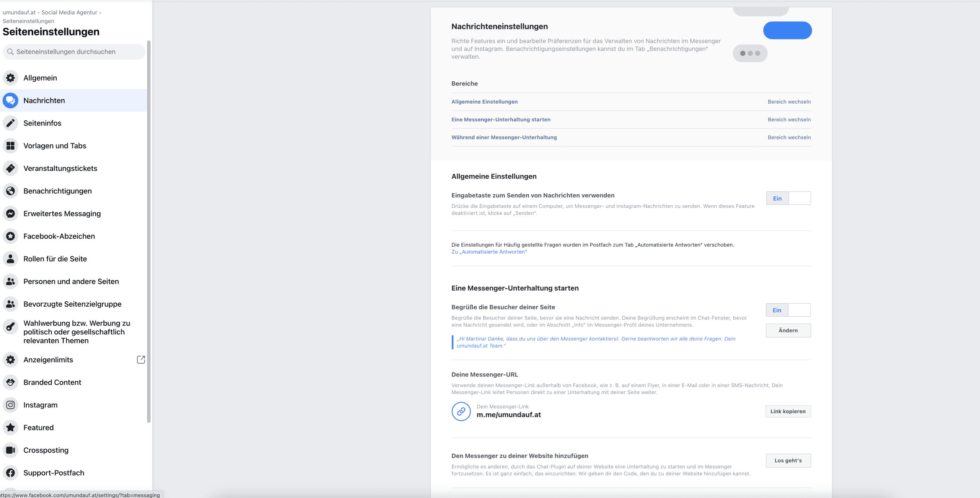Click the Vorlagen und Tabs grid icon
Viewport: 980px width, 498px height.
click(x=11, y=146)
